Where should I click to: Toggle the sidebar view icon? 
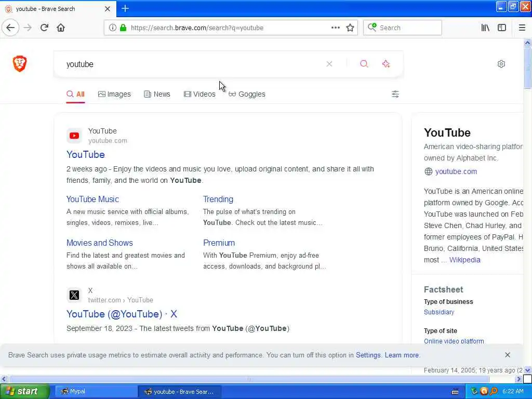pyautogui.click(x=502, y=28)
